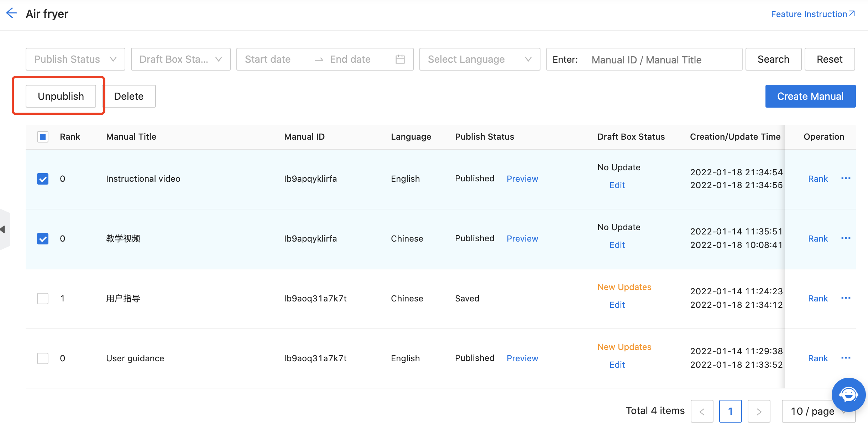Open Feature Instruction external link

(x=813, y=14)
